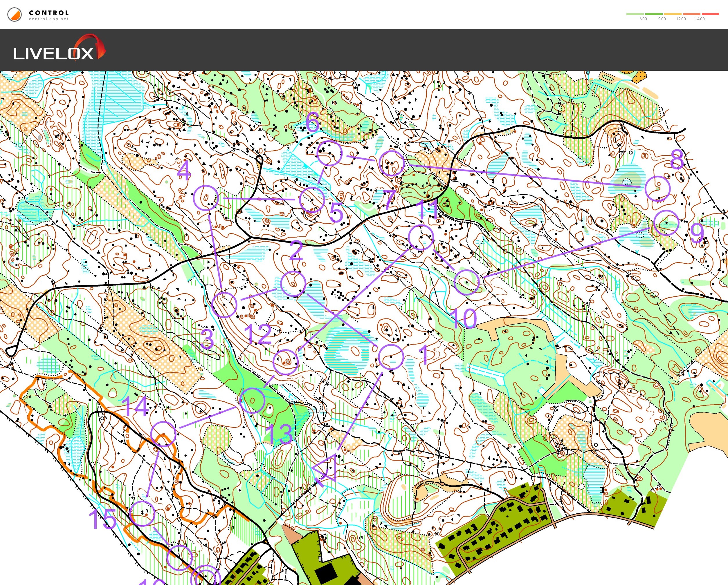
Task: Click control circle 14 on the course
Action: pyautogui.click(x=163, y=434)
